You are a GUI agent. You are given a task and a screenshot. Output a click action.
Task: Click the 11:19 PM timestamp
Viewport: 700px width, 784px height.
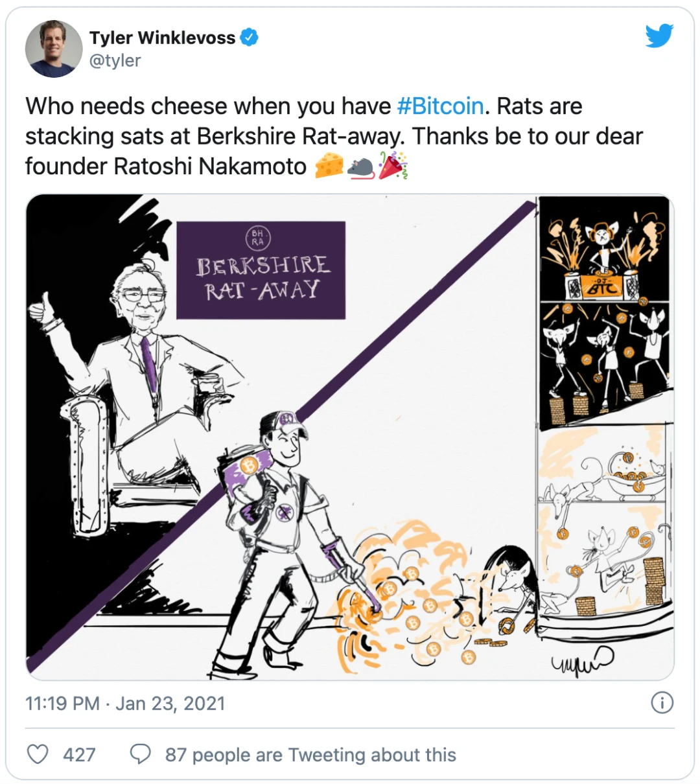coord(62,703)
